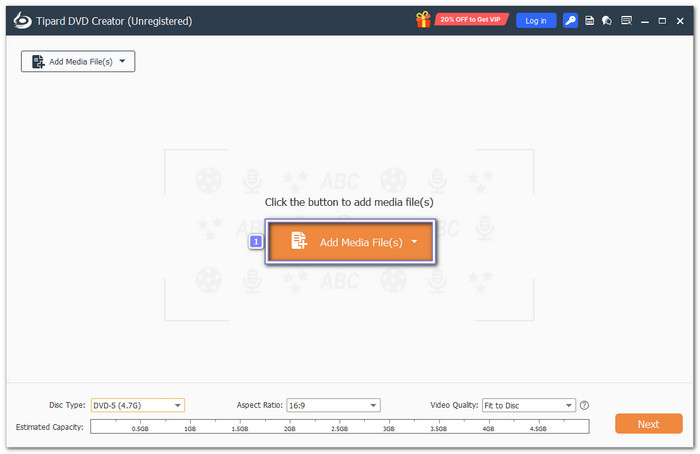Open the top-left Add Media File(s) dropdown arrow
Viewport: 700px width, 454px height.
coord(122,61)
